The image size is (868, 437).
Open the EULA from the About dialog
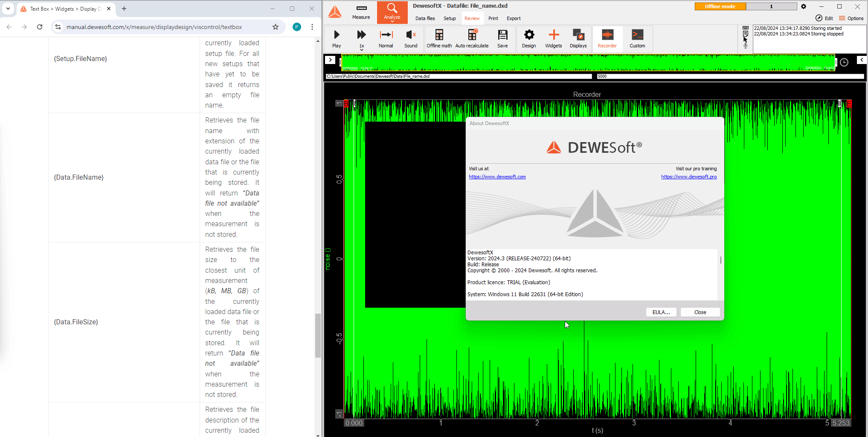coord(661,312)
